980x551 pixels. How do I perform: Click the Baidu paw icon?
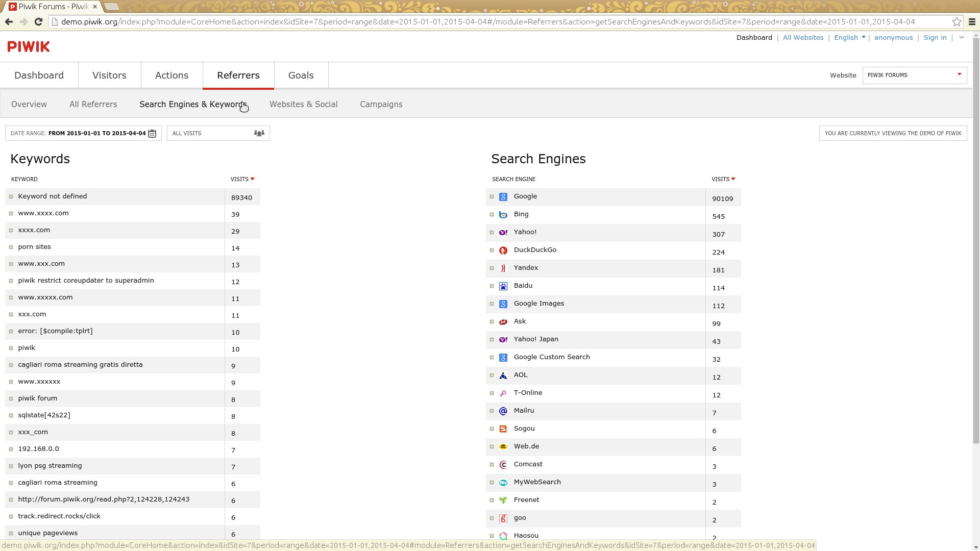coord(503,286)
